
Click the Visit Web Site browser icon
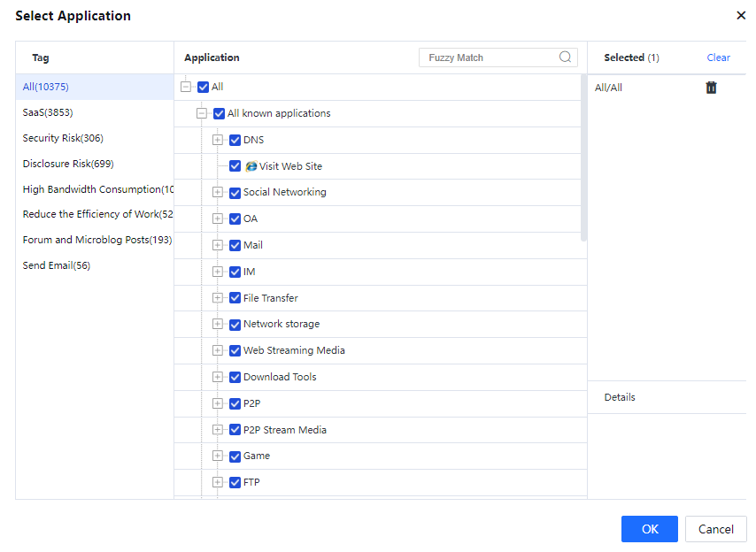251,166
